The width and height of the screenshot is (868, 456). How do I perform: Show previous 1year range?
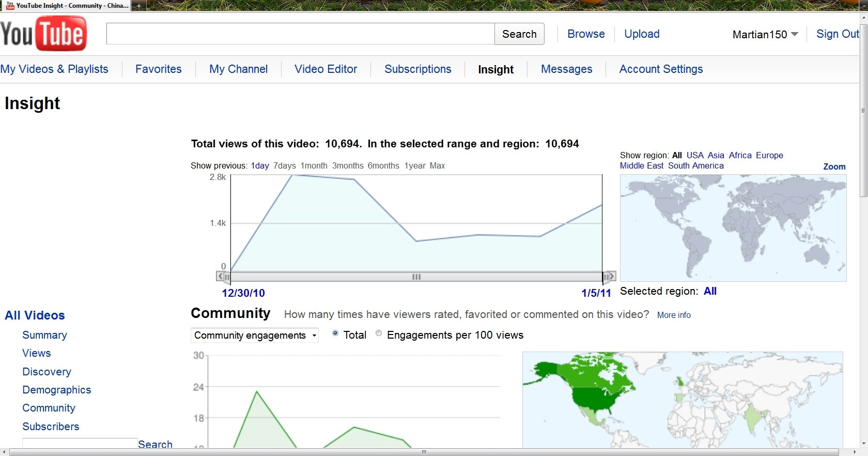415,165
